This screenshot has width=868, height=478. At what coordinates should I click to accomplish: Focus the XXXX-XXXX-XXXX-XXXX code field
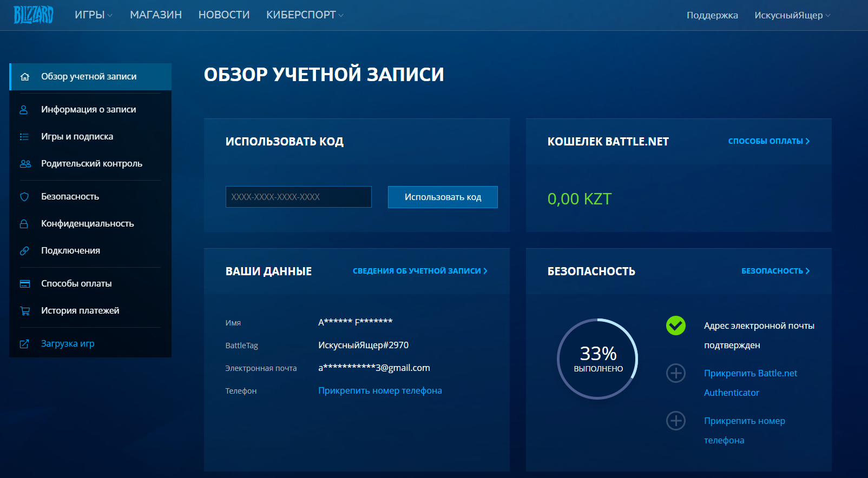pyautogui.click(x=299, y=197)
